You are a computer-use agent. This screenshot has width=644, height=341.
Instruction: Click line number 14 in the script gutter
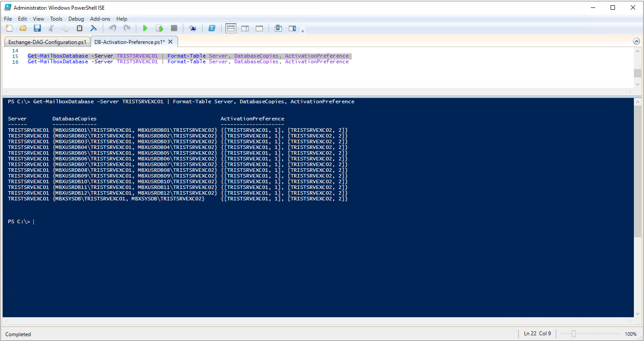coord(15,51)
